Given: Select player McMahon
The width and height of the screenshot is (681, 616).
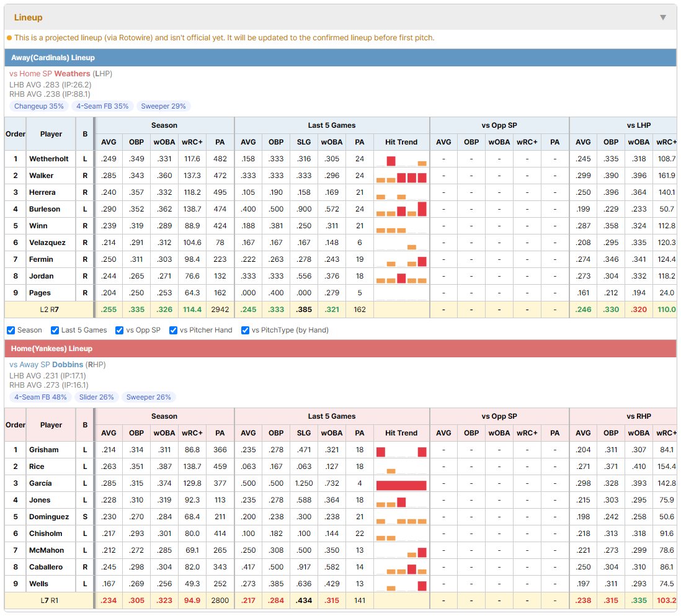Looking at the screenshot, I should (x=47, y=550).
